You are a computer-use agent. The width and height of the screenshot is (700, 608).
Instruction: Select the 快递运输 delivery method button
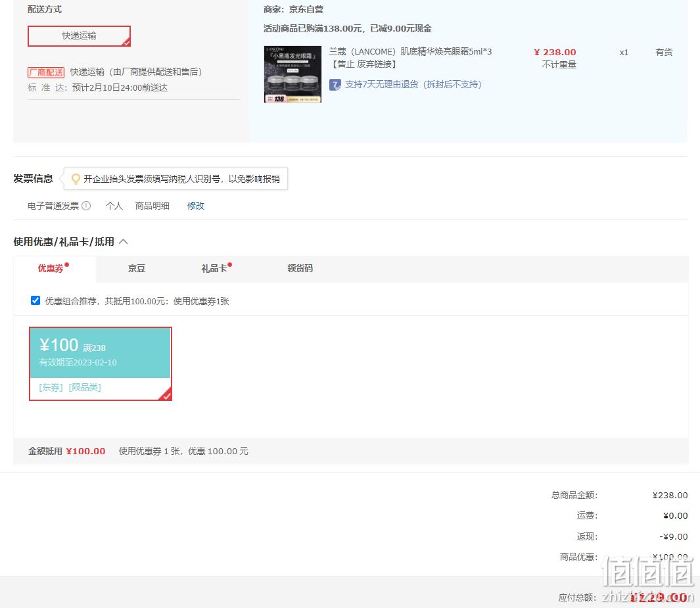pyautogui.click(x=79, y=36)
